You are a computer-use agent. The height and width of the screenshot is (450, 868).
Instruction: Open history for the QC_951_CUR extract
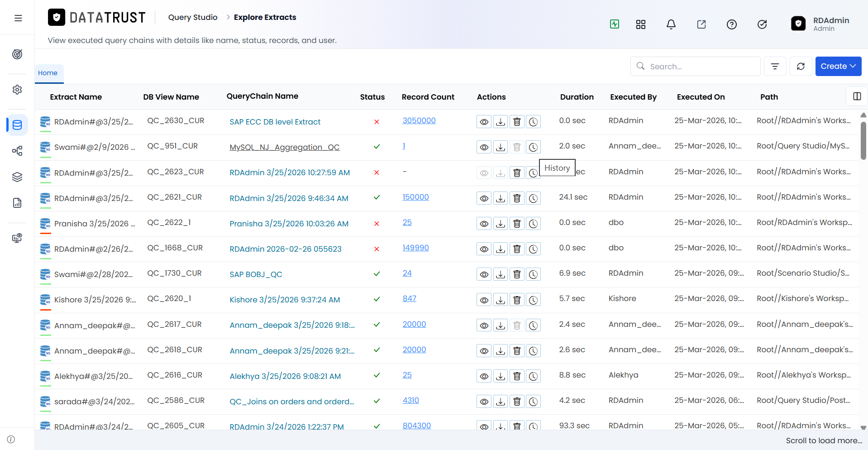(x=534, y=147)
